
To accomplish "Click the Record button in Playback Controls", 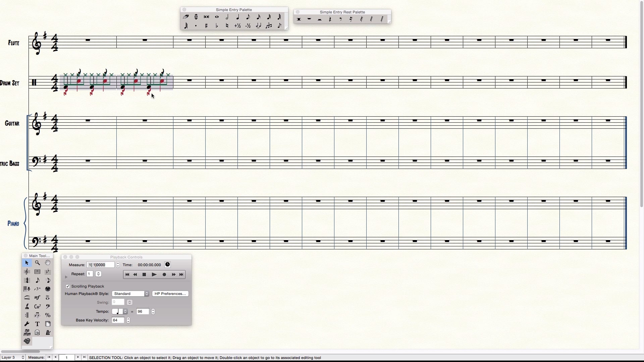I will pyautogui.click(x=164, y=275).
